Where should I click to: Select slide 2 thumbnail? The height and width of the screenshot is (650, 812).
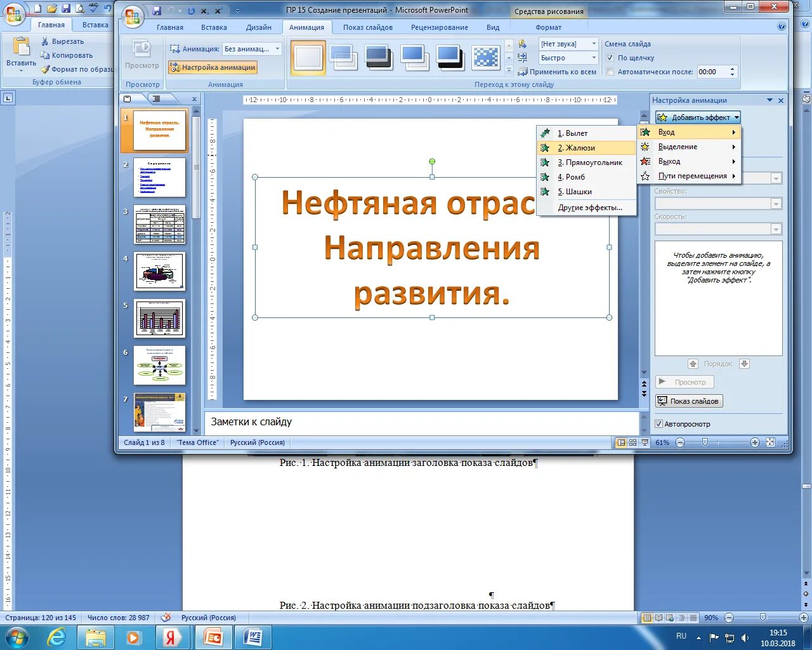tap(159, 178)
